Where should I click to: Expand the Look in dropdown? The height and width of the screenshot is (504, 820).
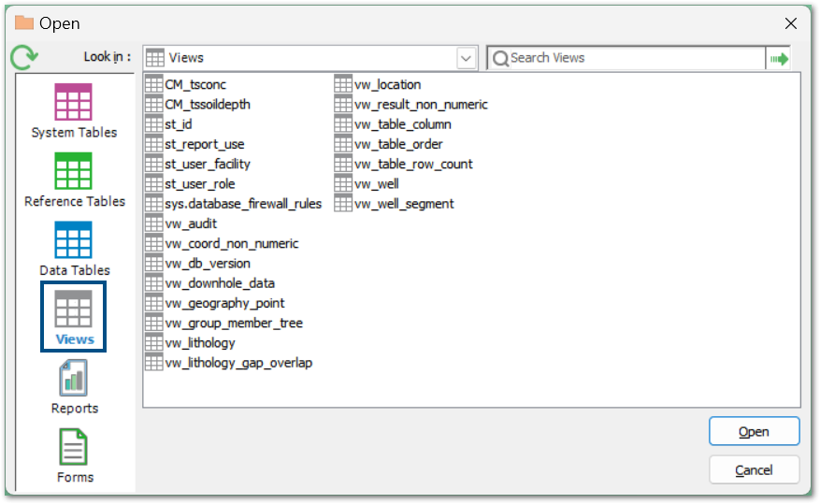[466, 58]
